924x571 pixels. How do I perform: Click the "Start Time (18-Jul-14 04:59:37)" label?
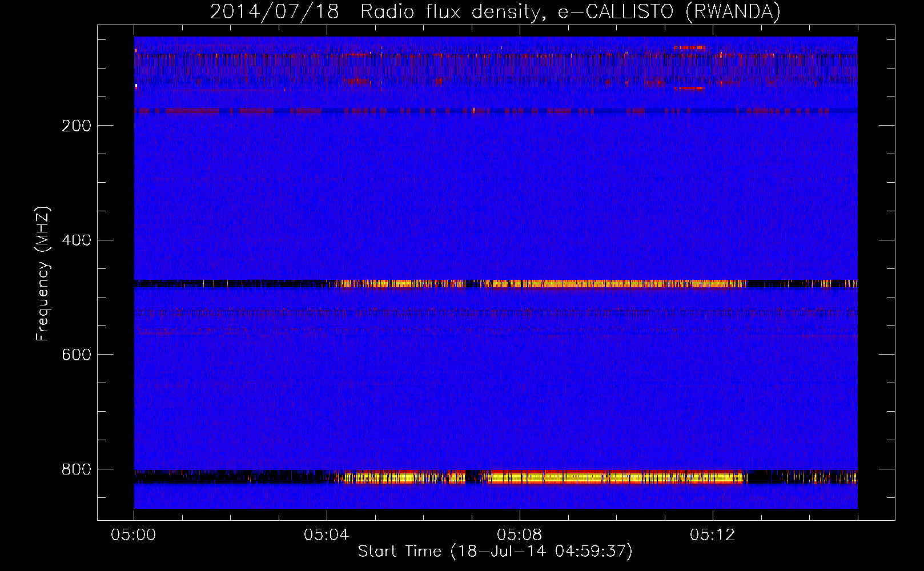(x=495, y=552)
